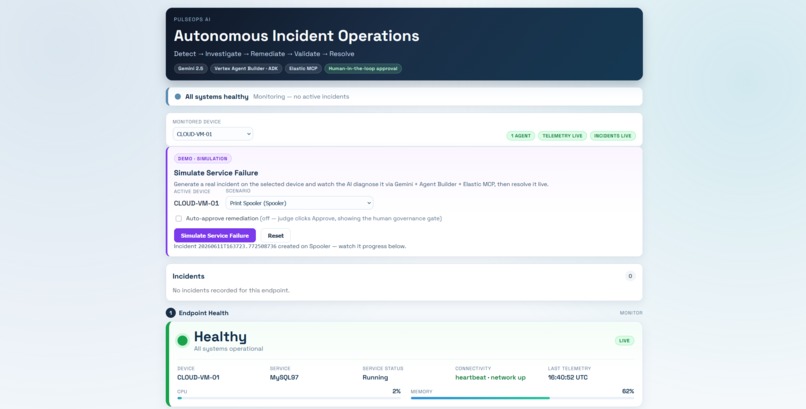Click the LIVE badge in Endpoint Health card

(x=625, y=341)
